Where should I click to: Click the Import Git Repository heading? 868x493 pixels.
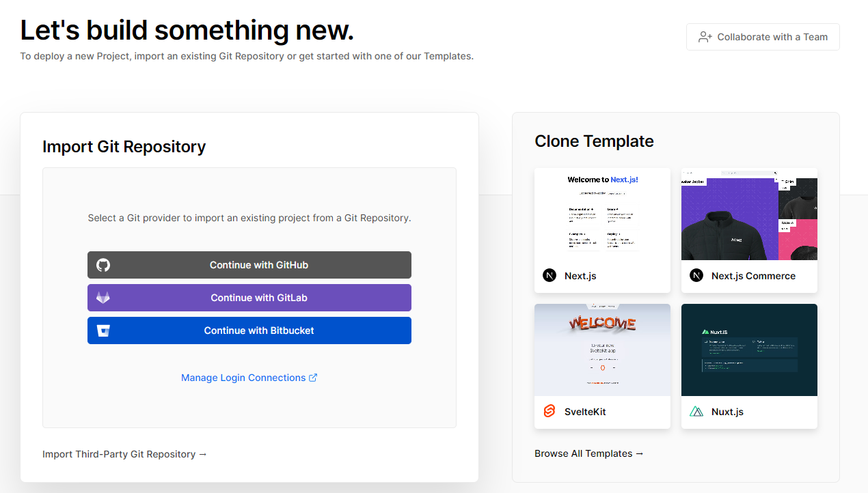124,147
